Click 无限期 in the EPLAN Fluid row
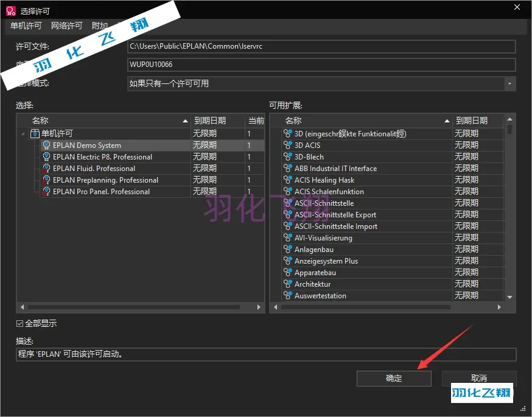 tap(205, 168)
